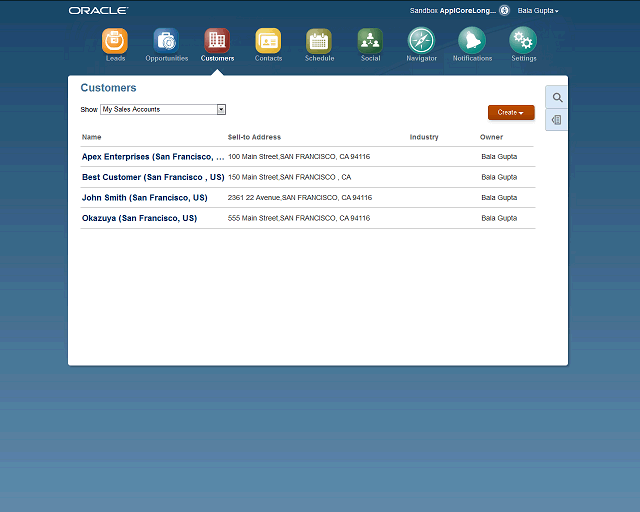This screenshot has height=512, width=640.
Task: Open the Settings gears icon
Action: click(x=523, y=40)
